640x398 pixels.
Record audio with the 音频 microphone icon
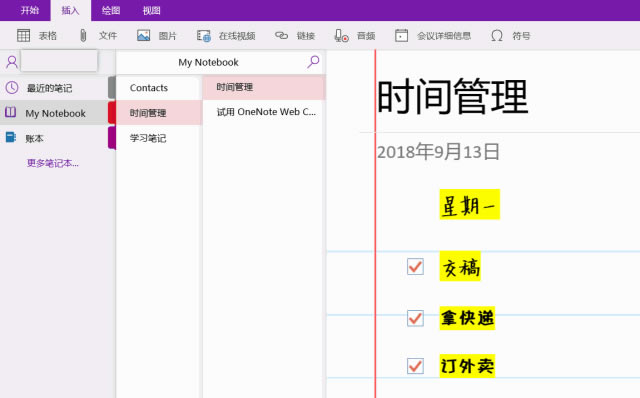[341, 36]
